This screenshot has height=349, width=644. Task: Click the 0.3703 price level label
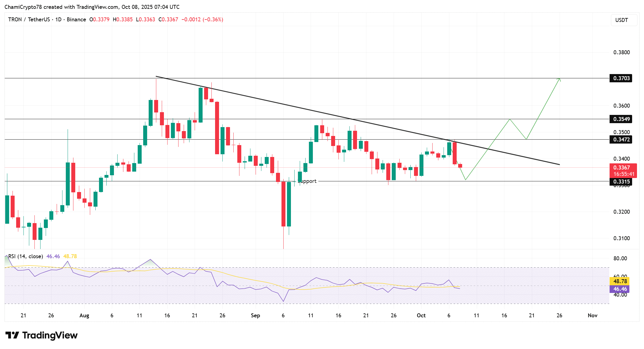point(621,78)
